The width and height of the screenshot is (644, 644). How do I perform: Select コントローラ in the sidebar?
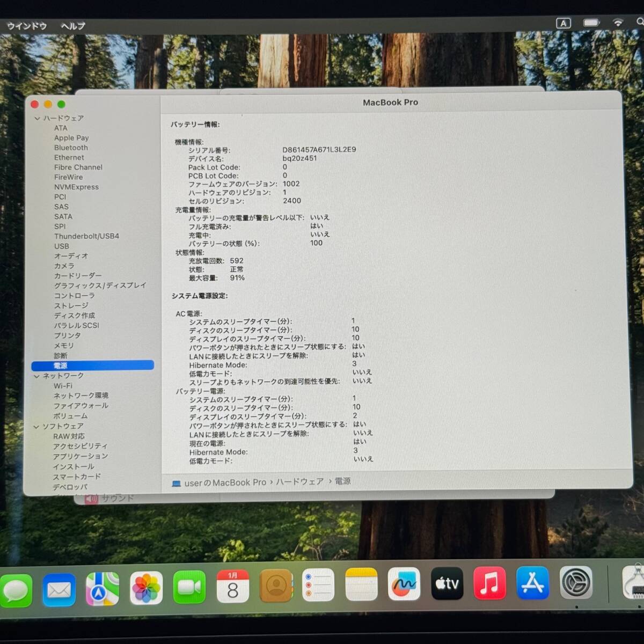[x=75, y=296]
